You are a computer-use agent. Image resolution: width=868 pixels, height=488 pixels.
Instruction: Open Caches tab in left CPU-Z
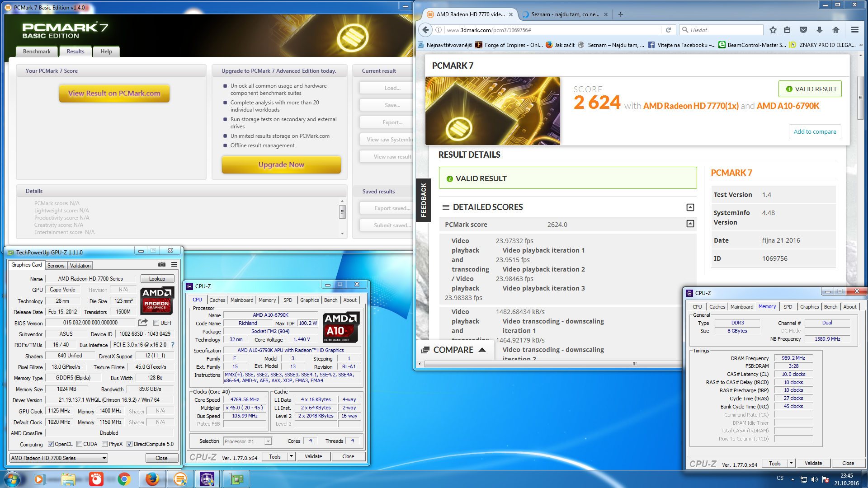point(217,300)
